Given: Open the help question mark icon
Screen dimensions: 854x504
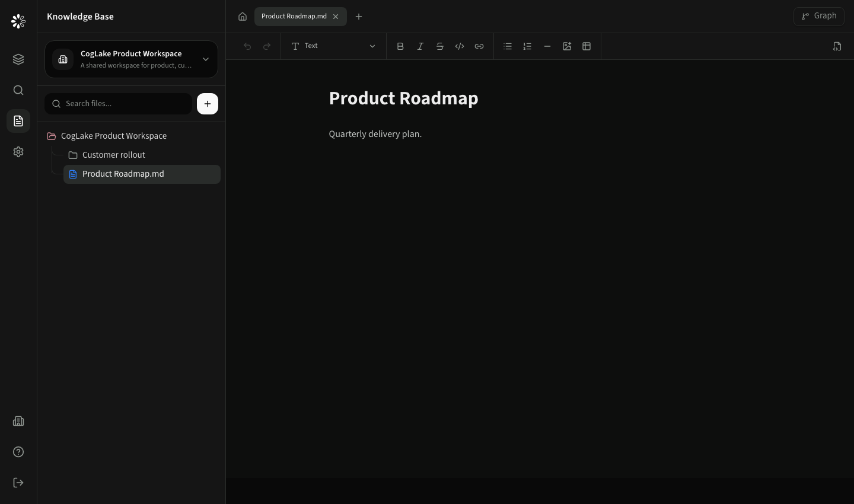Looking at the screenshot, I should click(x=18, y=452).
